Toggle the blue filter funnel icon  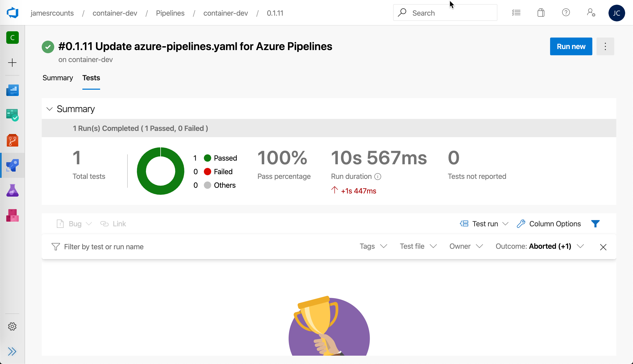pos(595,224)
